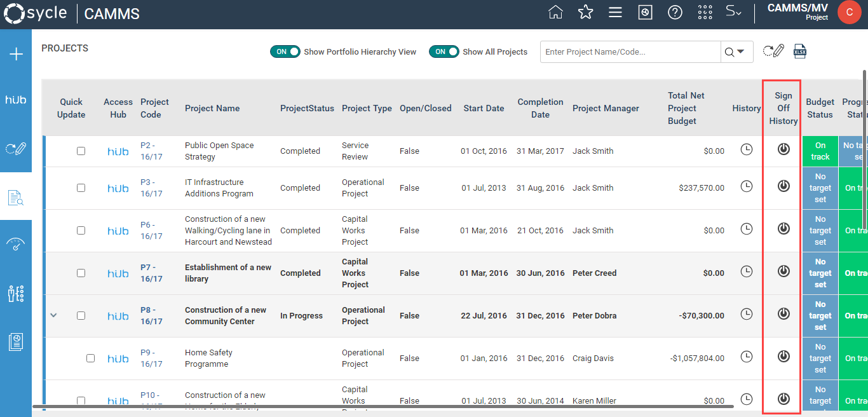Select the document search sidebar icon
Image resolution: width=868 pixels, height=417 pixels.
tap(16, 198)
